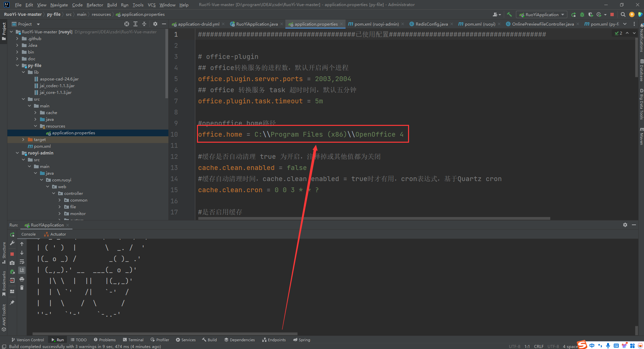Image resolution: width=644 pixels, height=349 pixels.
Task: Click the Build Project hammer icon
Action: click(x=509, y=14)
